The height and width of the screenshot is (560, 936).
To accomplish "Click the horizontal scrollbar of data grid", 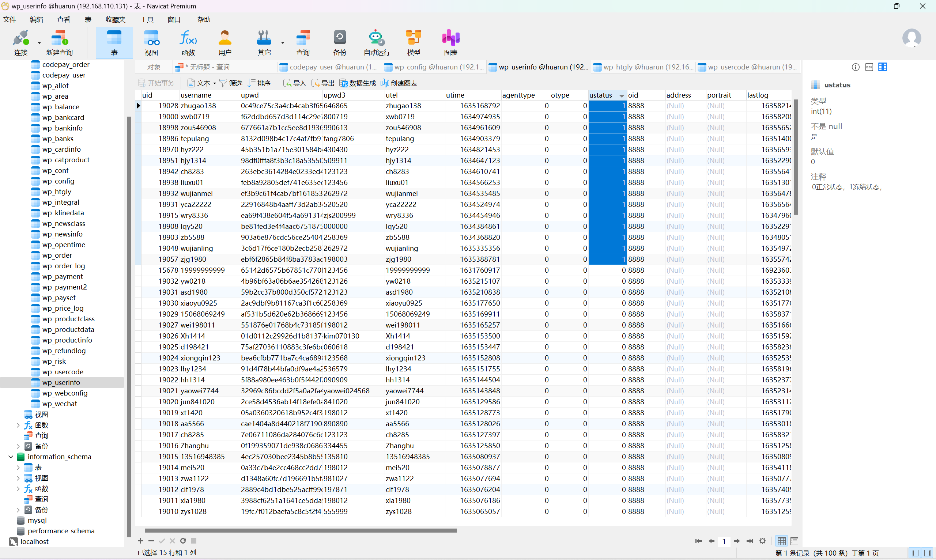I will click(301, 530).
